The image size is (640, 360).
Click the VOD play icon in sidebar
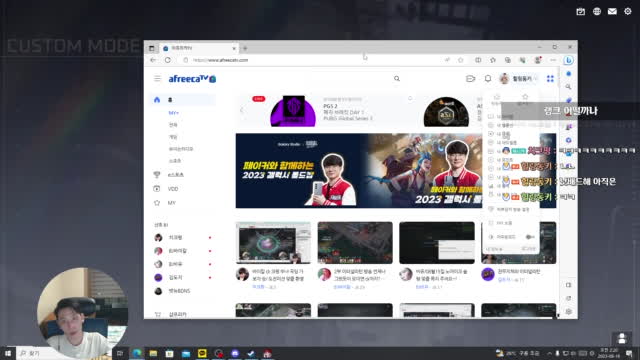click(157, 189)
